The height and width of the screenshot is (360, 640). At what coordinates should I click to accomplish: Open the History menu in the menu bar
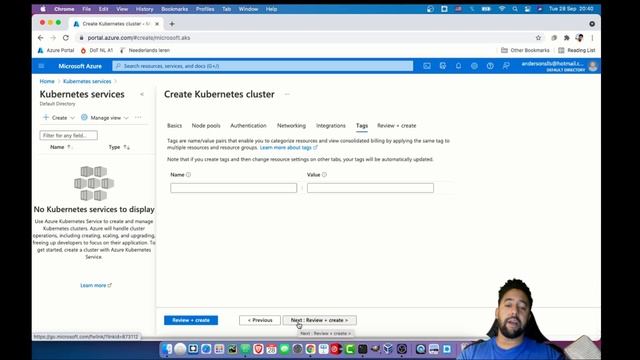[144, 9]
